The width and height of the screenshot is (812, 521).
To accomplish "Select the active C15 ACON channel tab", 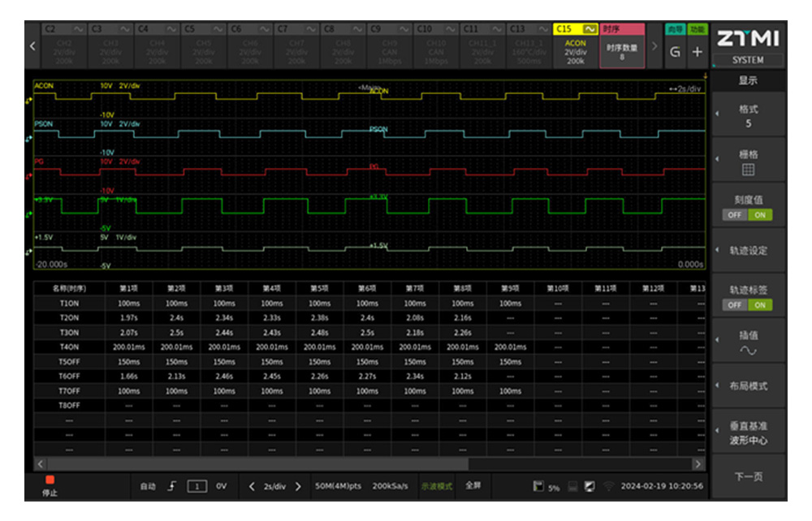I will 576,45.
